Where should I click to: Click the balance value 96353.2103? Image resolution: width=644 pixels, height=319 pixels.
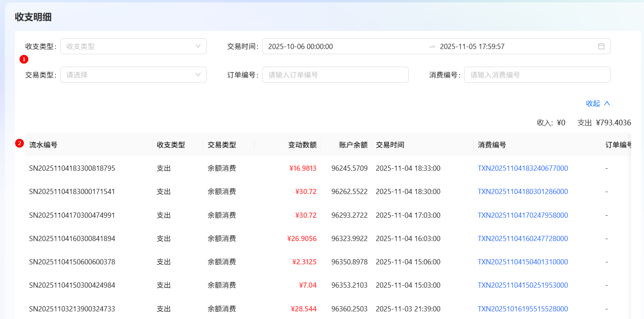tap(350, 285)
